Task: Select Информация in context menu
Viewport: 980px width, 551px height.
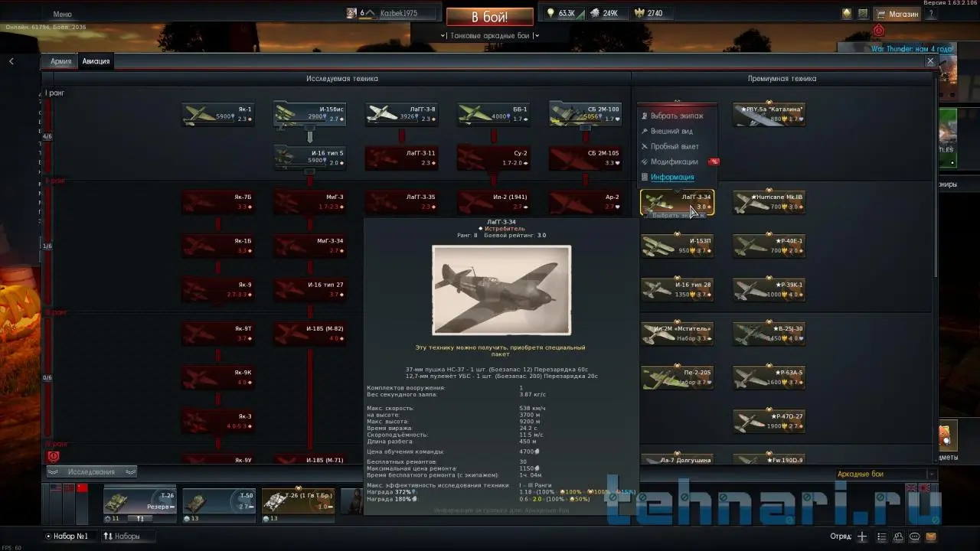Action: click(x=672, y=177)
